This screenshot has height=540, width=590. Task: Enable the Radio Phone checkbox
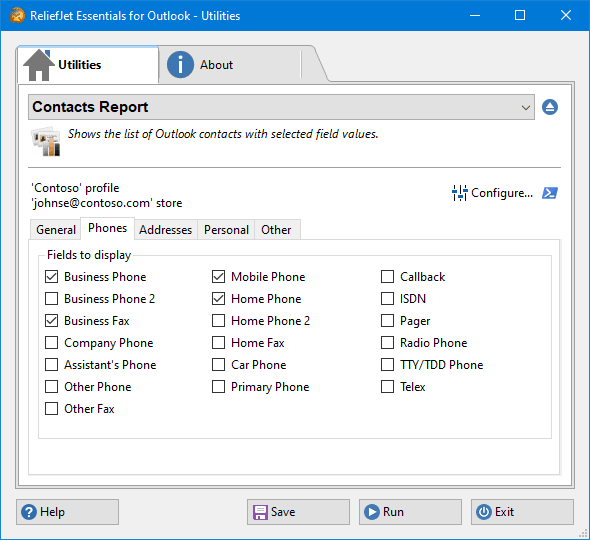388,342
